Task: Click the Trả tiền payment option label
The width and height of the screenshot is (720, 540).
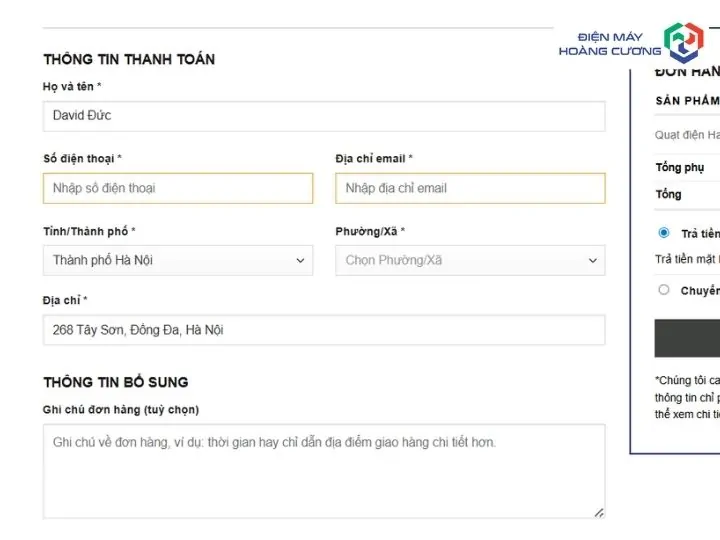Action: (701, 234)
